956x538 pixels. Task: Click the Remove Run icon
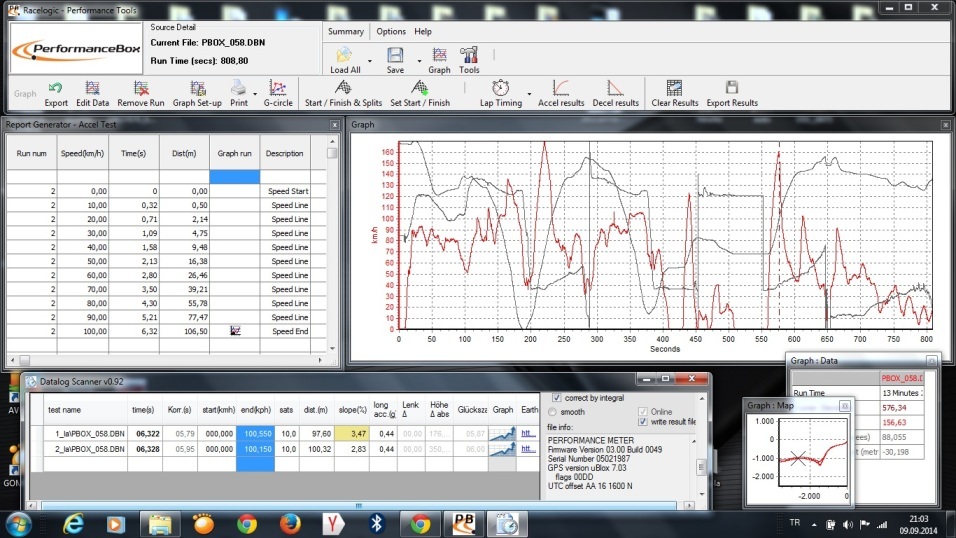(140, 89)
